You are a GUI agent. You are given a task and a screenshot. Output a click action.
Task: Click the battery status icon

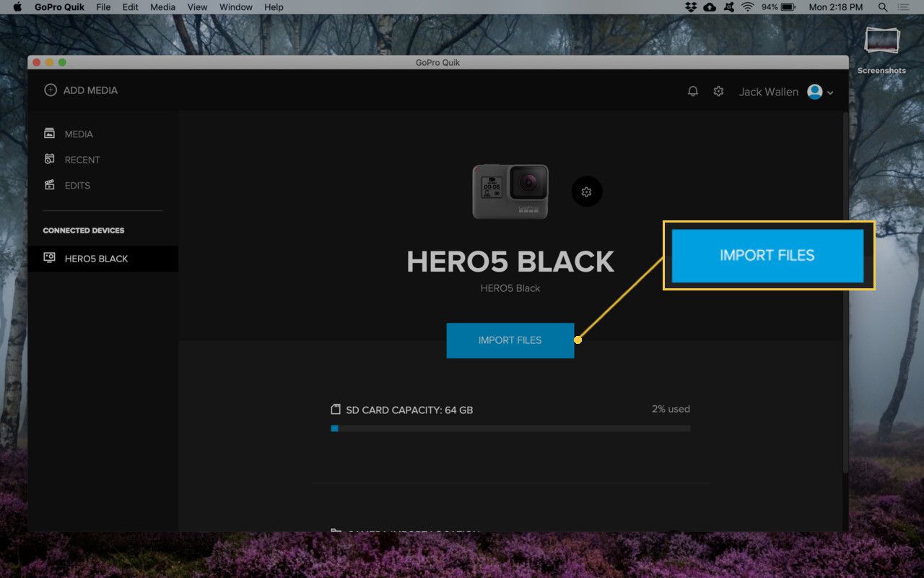click(x=788, y=7)
